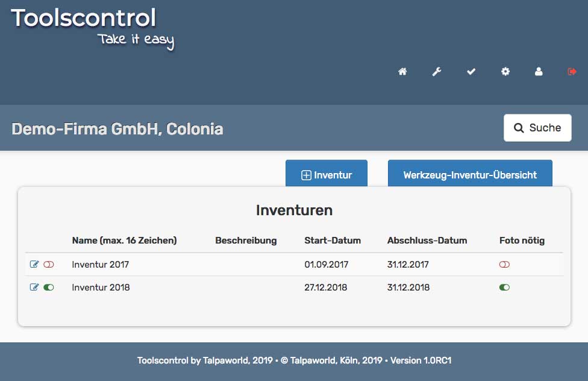The height and width of the screenshot is (381, 588).
Task: Click the Abschluss-Datum column header
Action: click(x=427, y=241)
